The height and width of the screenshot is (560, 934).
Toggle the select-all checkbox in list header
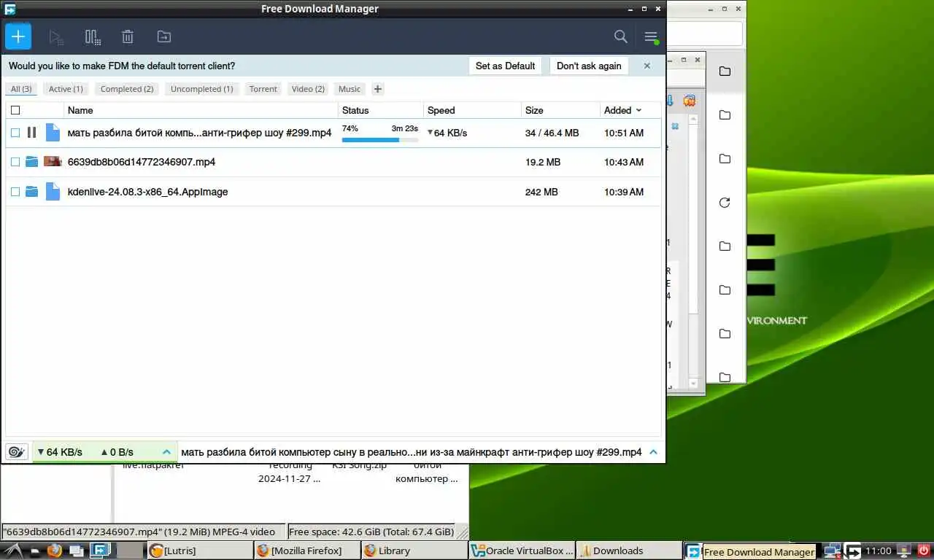[15, 110]
